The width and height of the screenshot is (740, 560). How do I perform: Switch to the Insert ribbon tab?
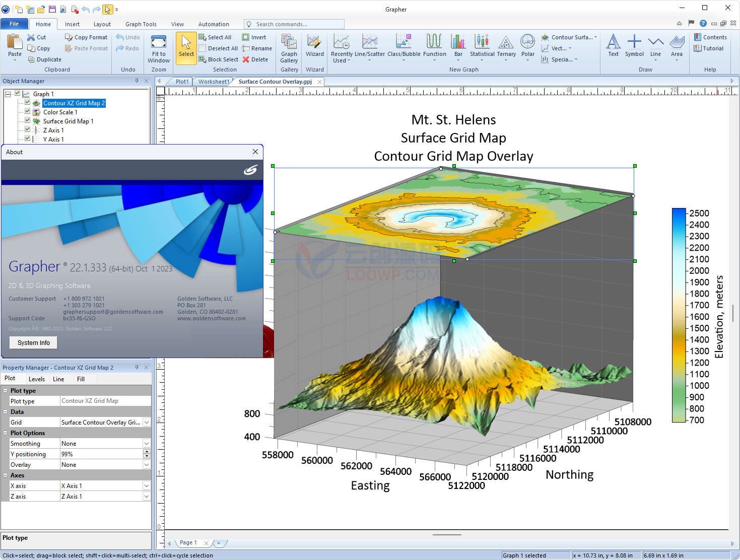[72, 24]
